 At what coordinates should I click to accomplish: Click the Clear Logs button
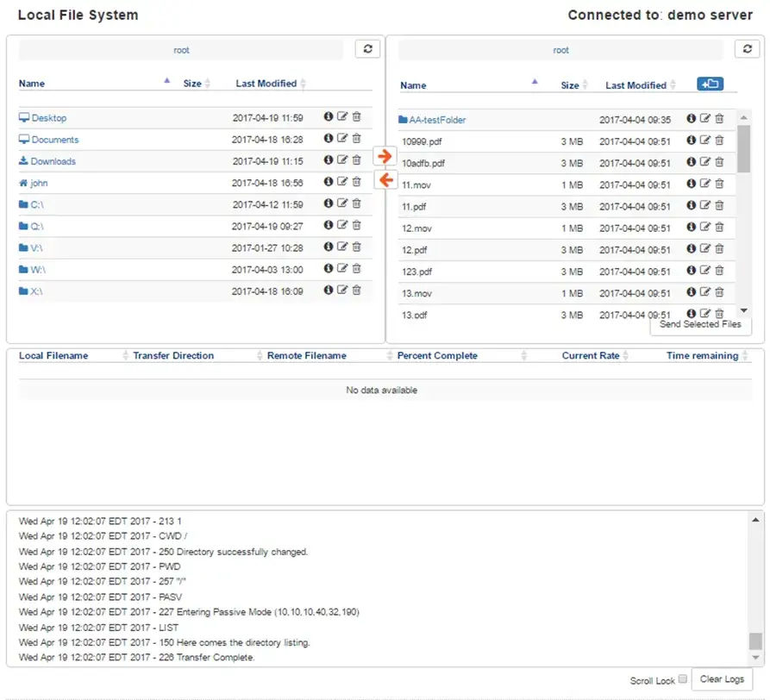722,678
